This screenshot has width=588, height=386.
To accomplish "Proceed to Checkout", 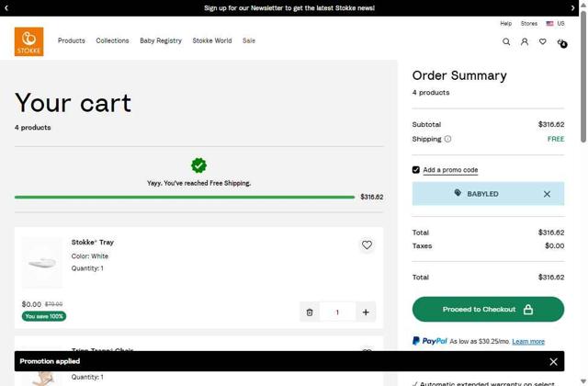I will 488,310.
